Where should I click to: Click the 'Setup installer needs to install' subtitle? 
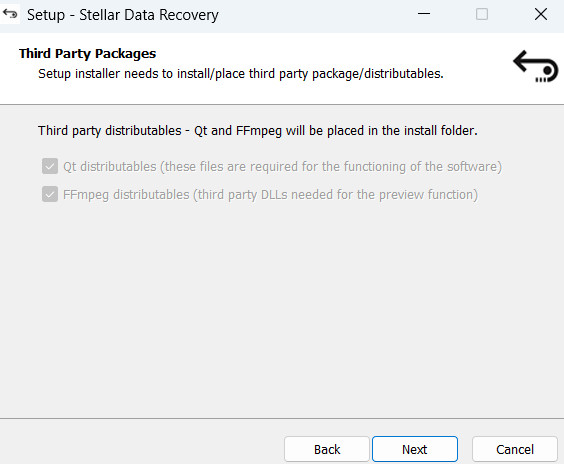pyautogui.click(x=241, y=74)
